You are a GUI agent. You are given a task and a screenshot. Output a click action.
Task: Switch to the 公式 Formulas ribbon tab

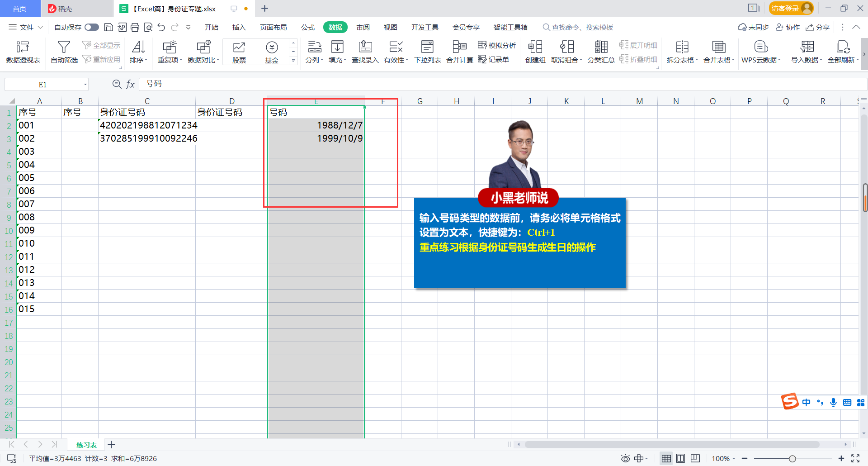(x=308, y=27)
